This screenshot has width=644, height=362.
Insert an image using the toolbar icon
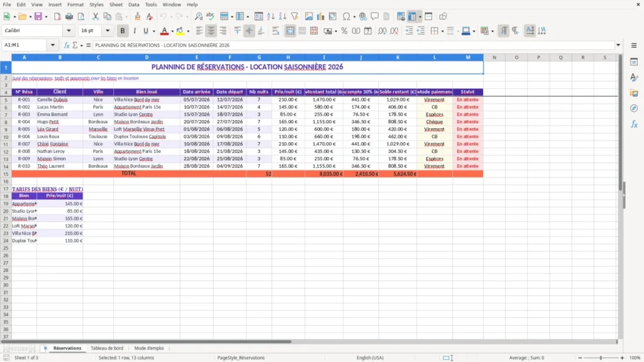(x=309, y=16)
